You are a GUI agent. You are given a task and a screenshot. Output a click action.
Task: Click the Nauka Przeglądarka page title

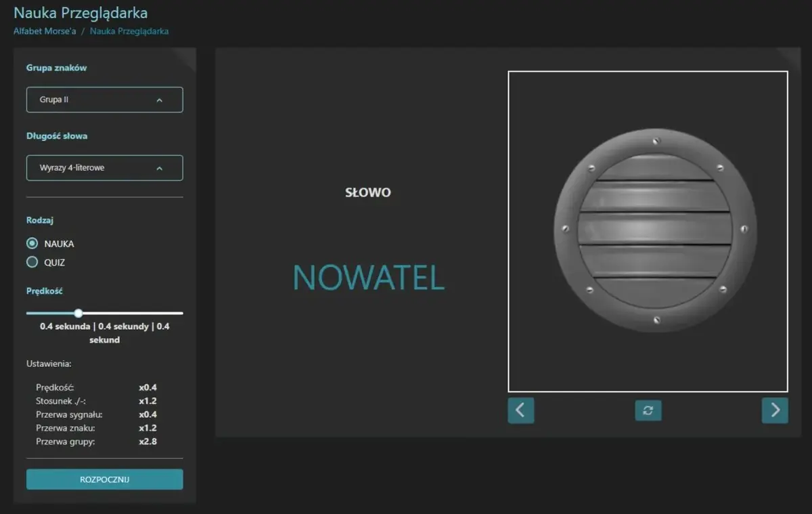pos(81,13)
